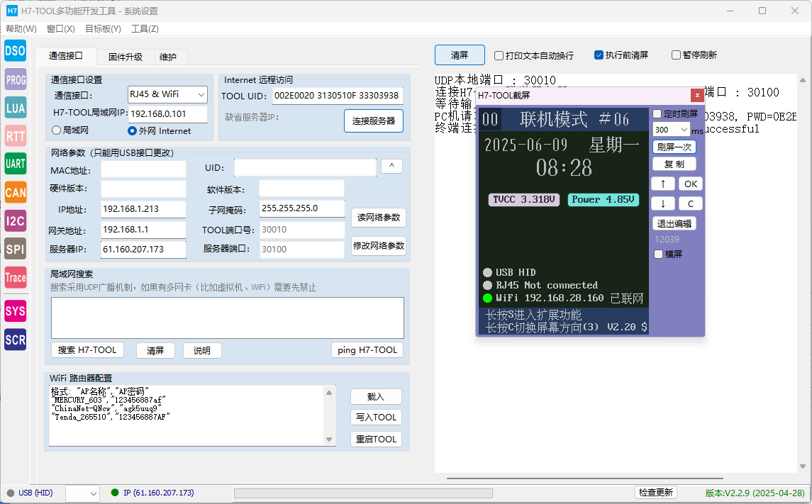The width and height of the screenshot is (812, 504).
Task: Click the 重启TOOL button
Action: 376,439
